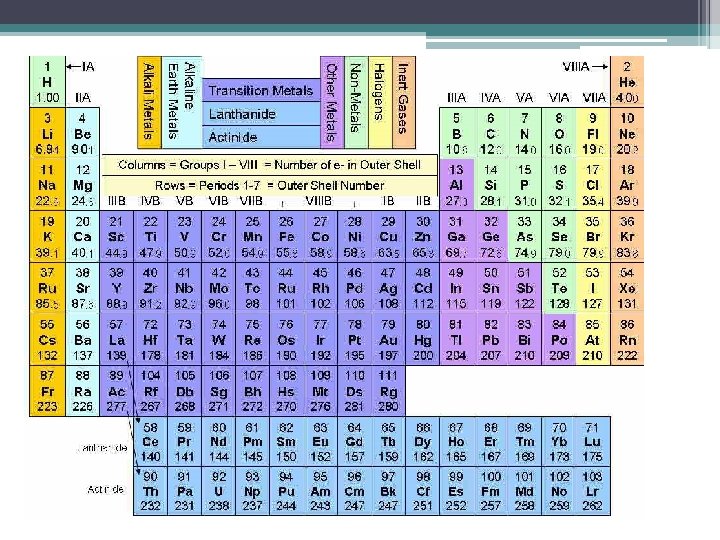
Task: Click the Titanium (Ti) cell
Action: (151, 236)
